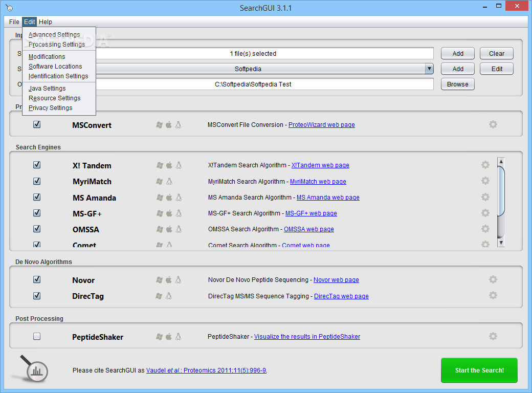
Task: Uncheck the DirecTag checkbox
Action: (x=37, y=296)
